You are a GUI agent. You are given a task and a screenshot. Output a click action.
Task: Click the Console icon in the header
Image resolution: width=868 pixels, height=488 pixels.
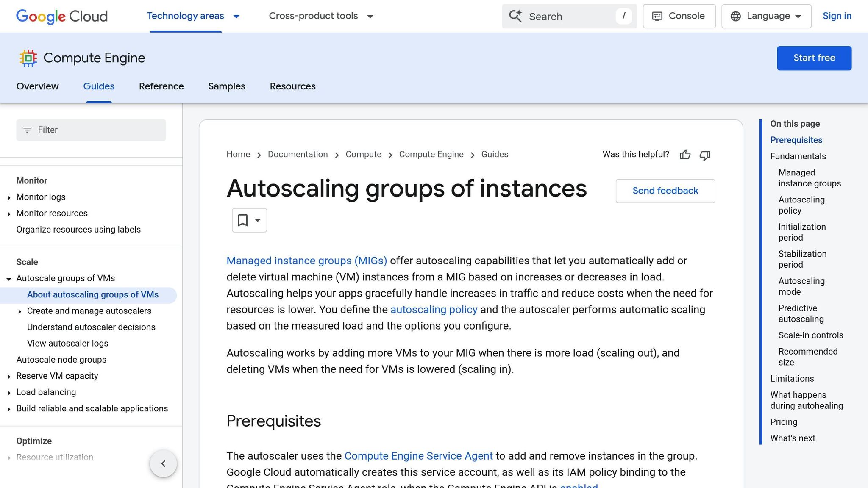(657, 16)
